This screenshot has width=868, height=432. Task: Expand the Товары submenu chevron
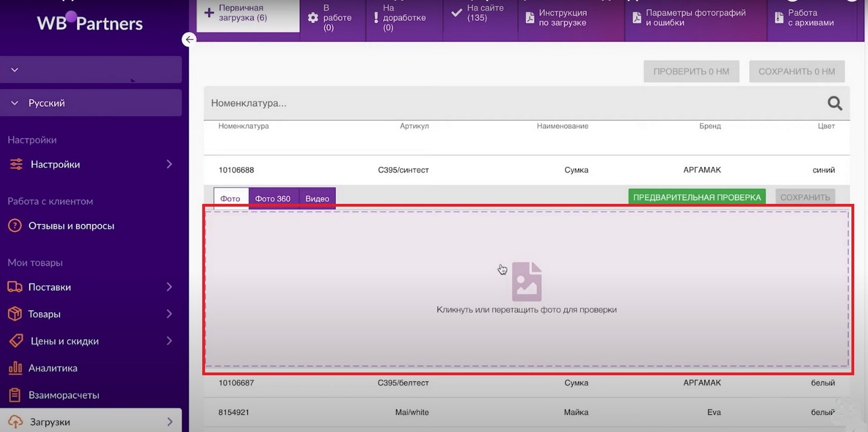[x=169, y=313]
